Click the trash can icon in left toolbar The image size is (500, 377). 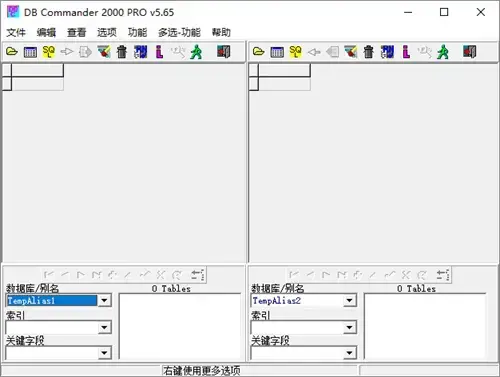[x=122, y=52]
